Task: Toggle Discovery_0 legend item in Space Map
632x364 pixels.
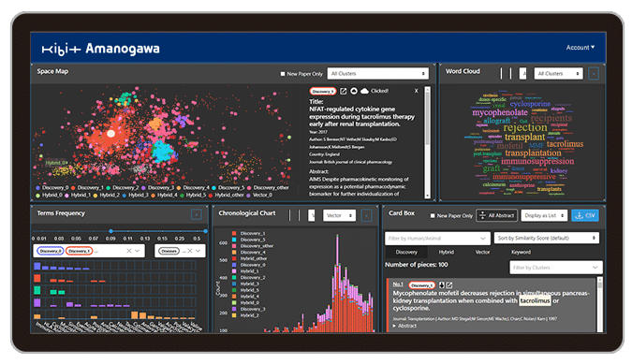Action: [x=52, y=188]
